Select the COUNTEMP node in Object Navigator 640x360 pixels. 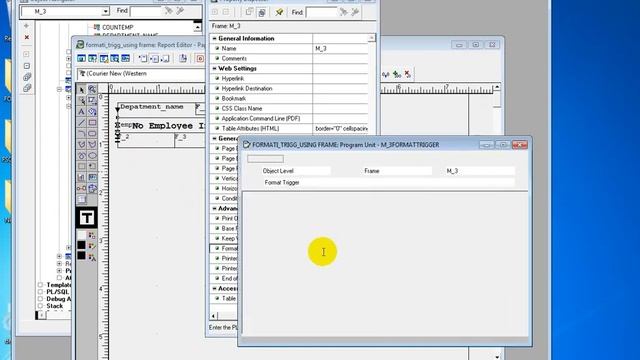pos(118,27)
